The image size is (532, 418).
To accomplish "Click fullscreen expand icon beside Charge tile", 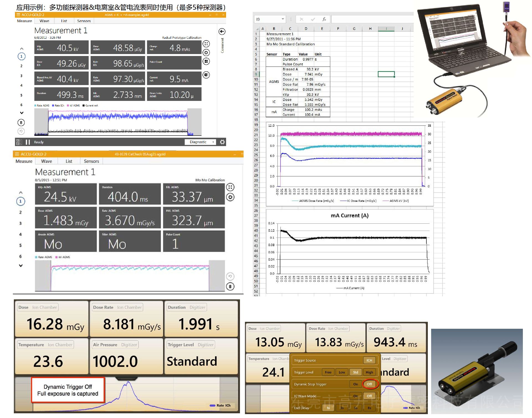I will pos(206,44).
